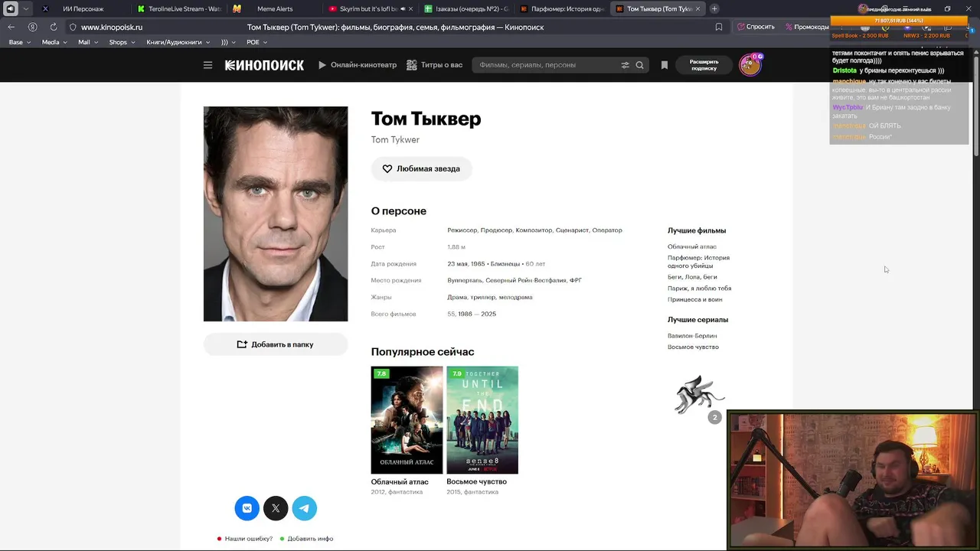This screenshot has width=980, height=551.
Task: Open user profile avatar
Action: pos(750,65)
